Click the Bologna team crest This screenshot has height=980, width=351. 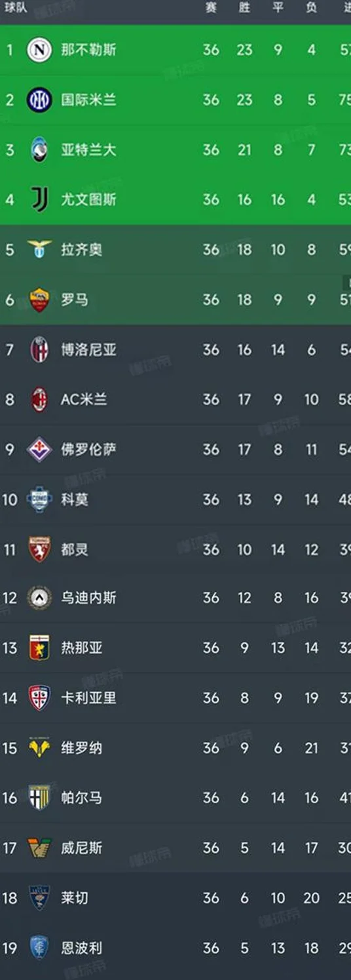tap(39, 349)
